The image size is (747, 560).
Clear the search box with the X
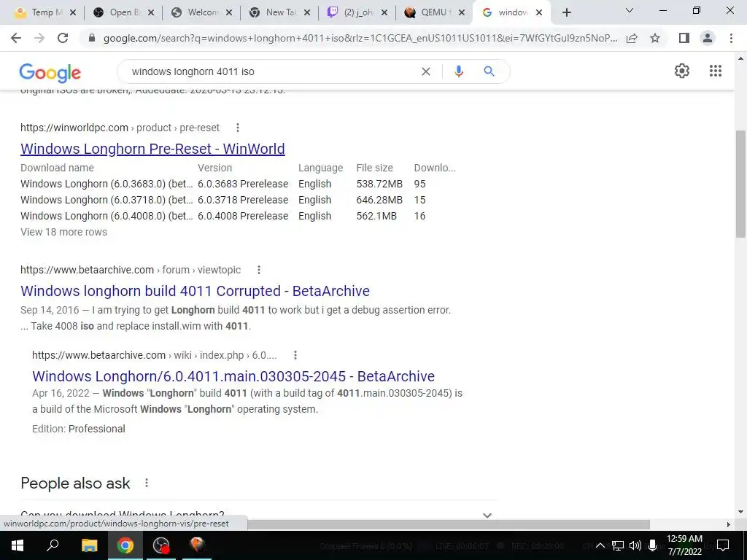click(x=426, y=71)
